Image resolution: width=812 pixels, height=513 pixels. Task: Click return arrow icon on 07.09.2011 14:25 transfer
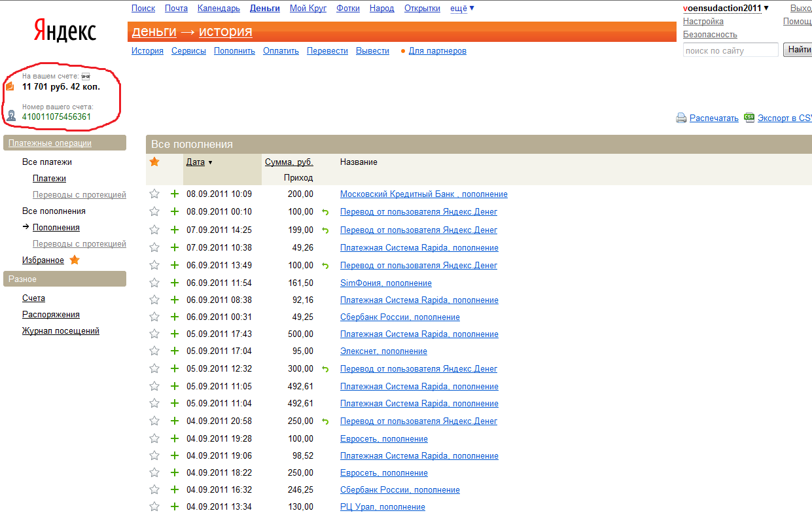tap(325, 230)
